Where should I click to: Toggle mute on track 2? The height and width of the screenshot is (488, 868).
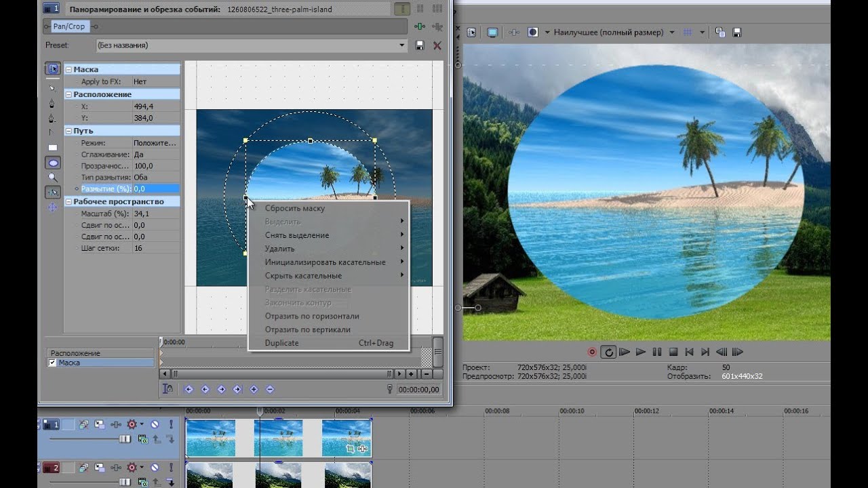pos(155,468)
